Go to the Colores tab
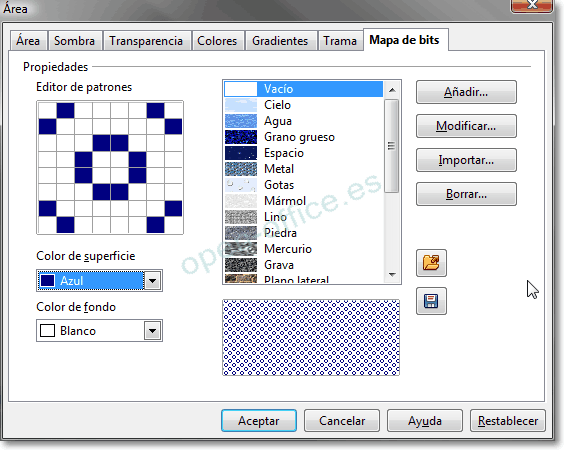The image size is (564, 450). 217,41
